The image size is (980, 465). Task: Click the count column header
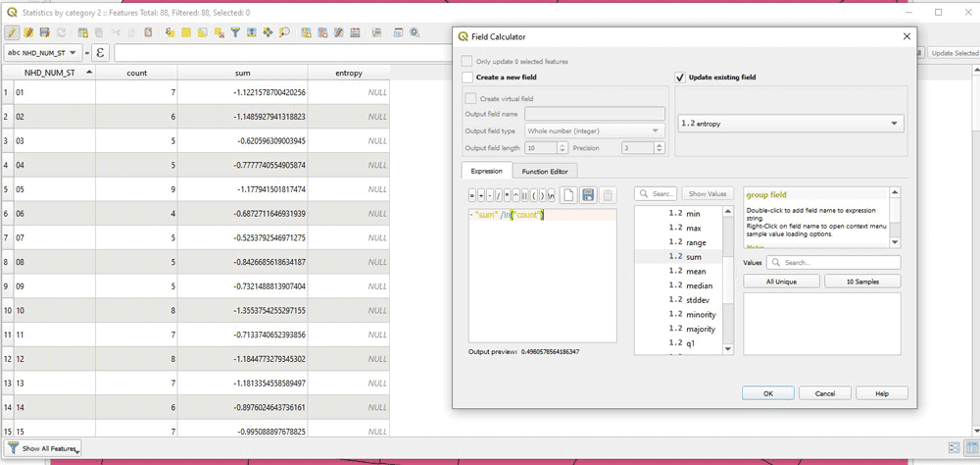(x=137, y=73)
